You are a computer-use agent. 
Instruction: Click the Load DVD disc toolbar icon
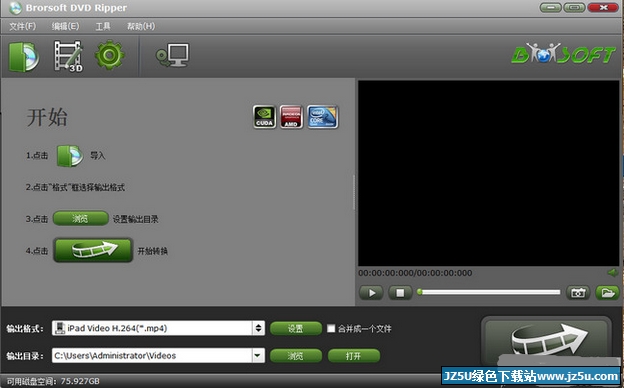(24, 57)
